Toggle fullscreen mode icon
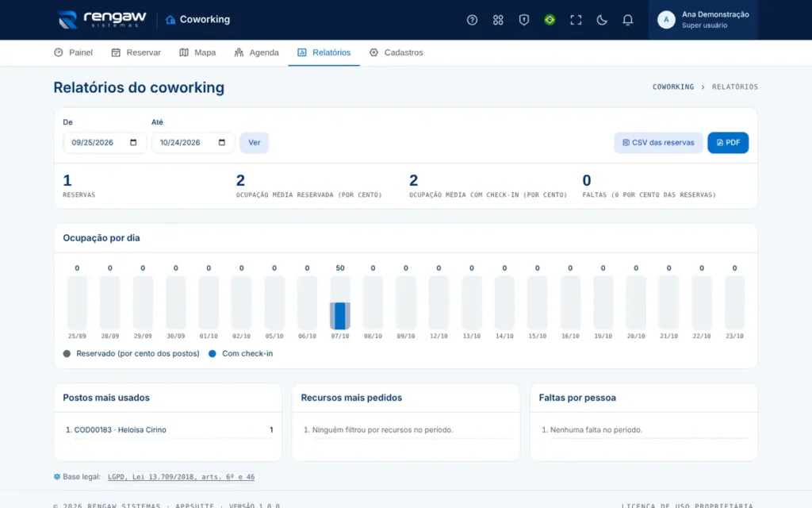Image resolution: width=812 pixels, height=508 pixels. click(576, 20)
